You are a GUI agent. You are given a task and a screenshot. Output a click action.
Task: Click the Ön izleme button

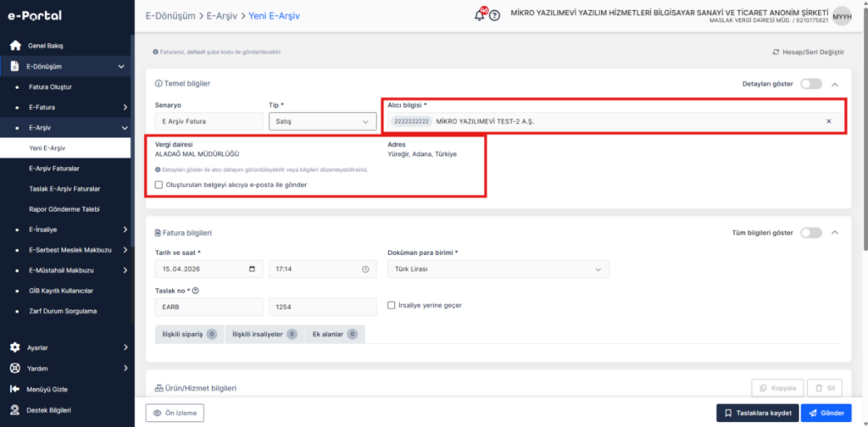tap(175, 413)
